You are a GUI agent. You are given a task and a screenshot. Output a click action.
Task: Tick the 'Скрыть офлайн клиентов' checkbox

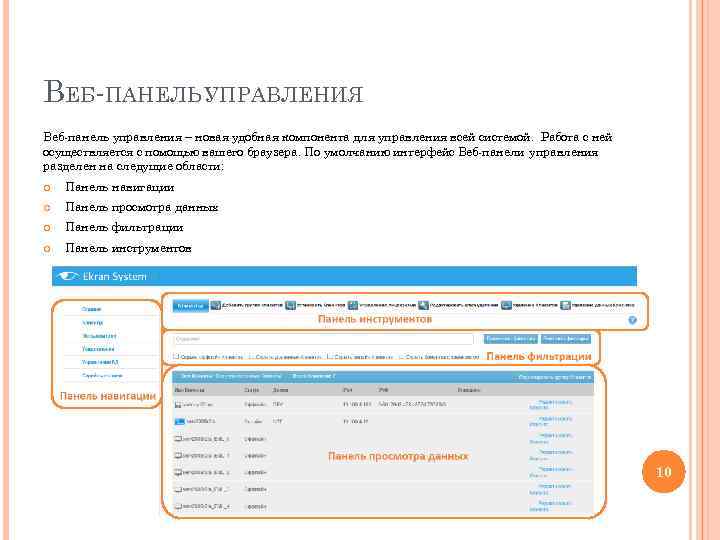[x=176, y=356]
